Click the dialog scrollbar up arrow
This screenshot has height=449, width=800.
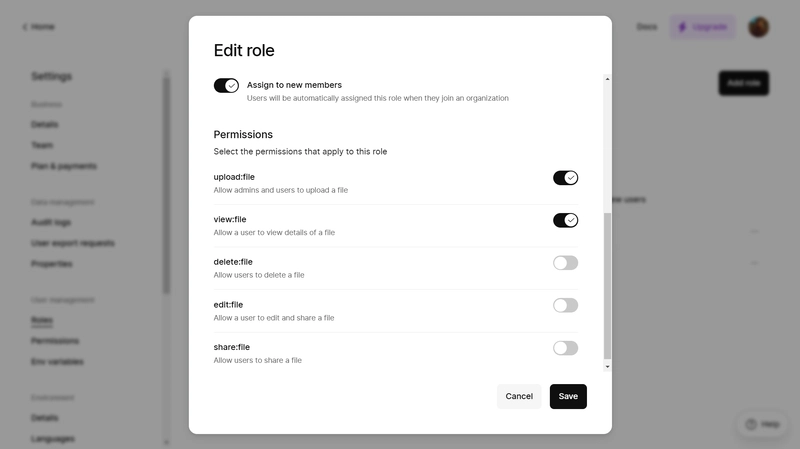pyautogui.click(x=607, y=79)
